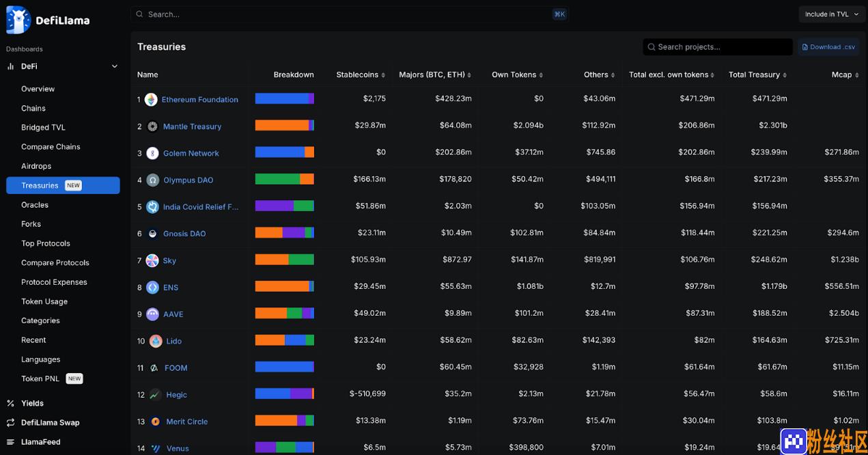Image resolution: width=868 pixels, height=455 pixels.
Task: Open the Merit Circle treasury link
Action: point(187,422)
